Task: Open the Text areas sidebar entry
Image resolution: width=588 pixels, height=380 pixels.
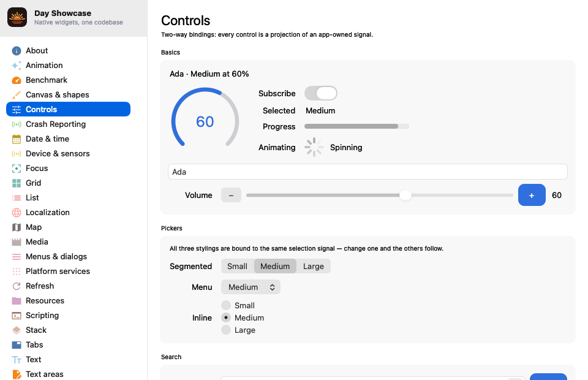Action: pyautogui.click(x=68, y=374)
